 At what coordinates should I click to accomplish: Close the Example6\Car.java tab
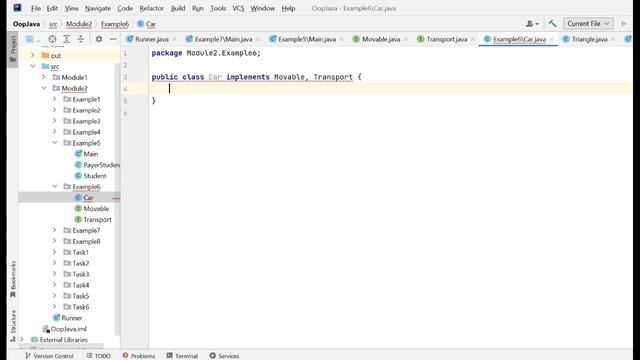pos(551,39)
